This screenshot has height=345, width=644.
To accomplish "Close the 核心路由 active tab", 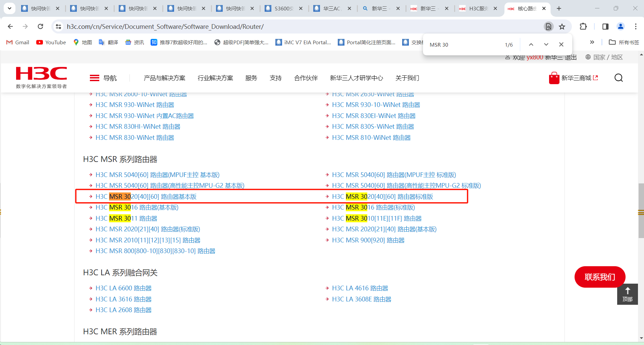I will point(544,8).
